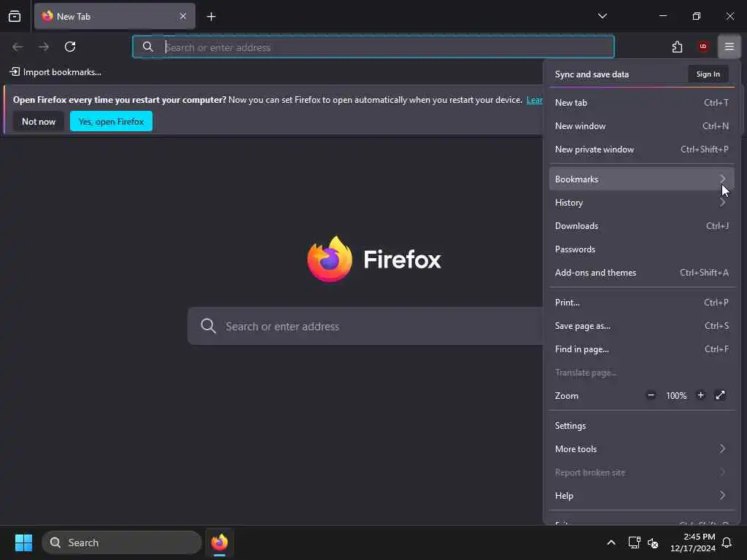Choose Save page as...
Viewport: 747px width, 560px height.
[641, 326]
